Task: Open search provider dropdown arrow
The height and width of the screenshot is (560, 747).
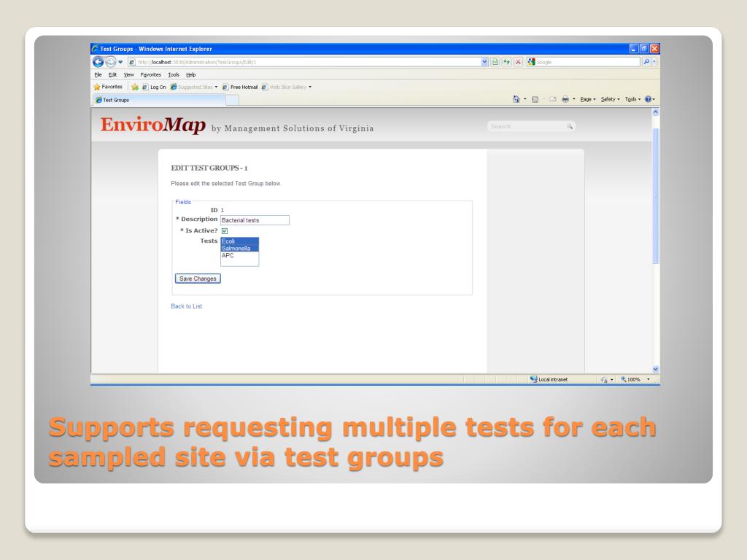Action: (x=654, y=62)
